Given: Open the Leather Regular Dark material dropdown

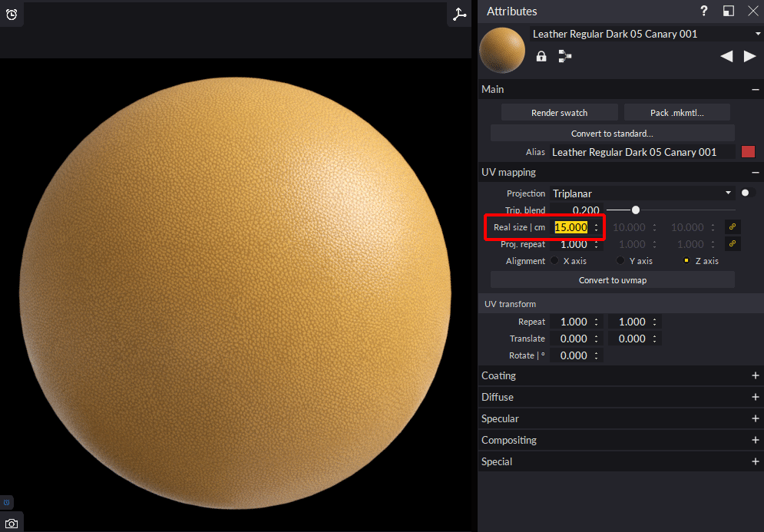Looking at the screenshot, I should (x=645, y=33).
